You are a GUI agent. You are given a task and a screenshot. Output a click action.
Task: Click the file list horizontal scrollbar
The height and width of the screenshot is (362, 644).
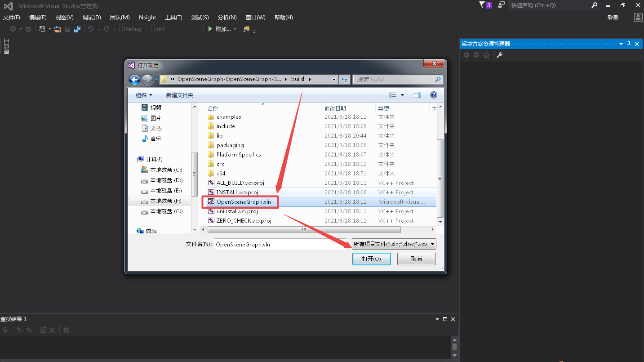tap(303, 229)
